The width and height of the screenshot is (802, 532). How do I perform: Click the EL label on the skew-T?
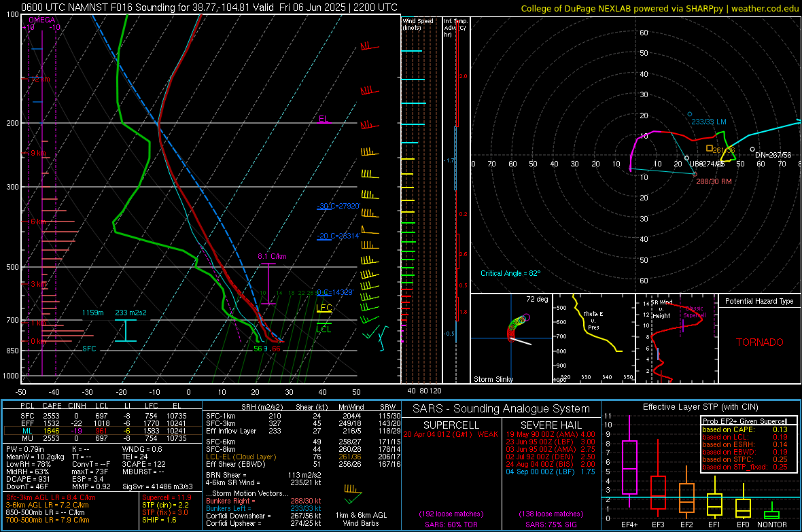coord(324,119)
